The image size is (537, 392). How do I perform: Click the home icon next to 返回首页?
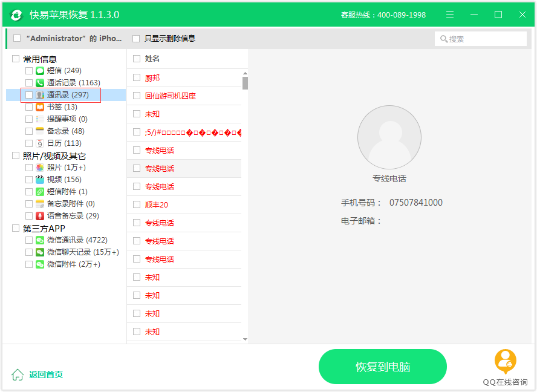[18, 374]
